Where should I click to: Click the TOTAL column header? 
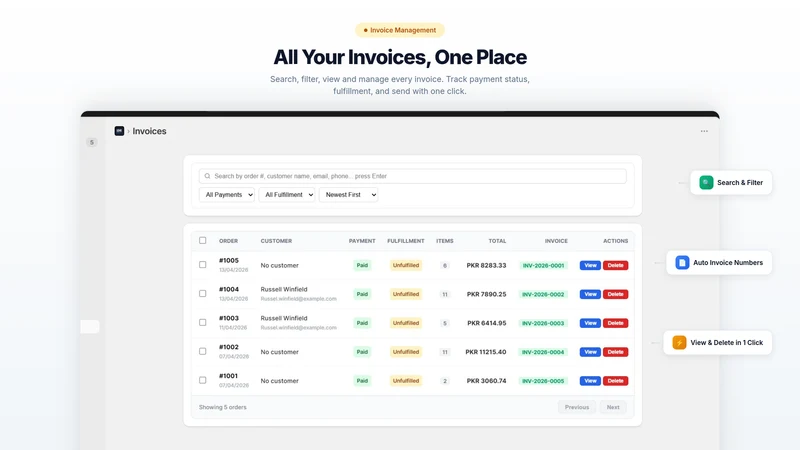point(497,241)
